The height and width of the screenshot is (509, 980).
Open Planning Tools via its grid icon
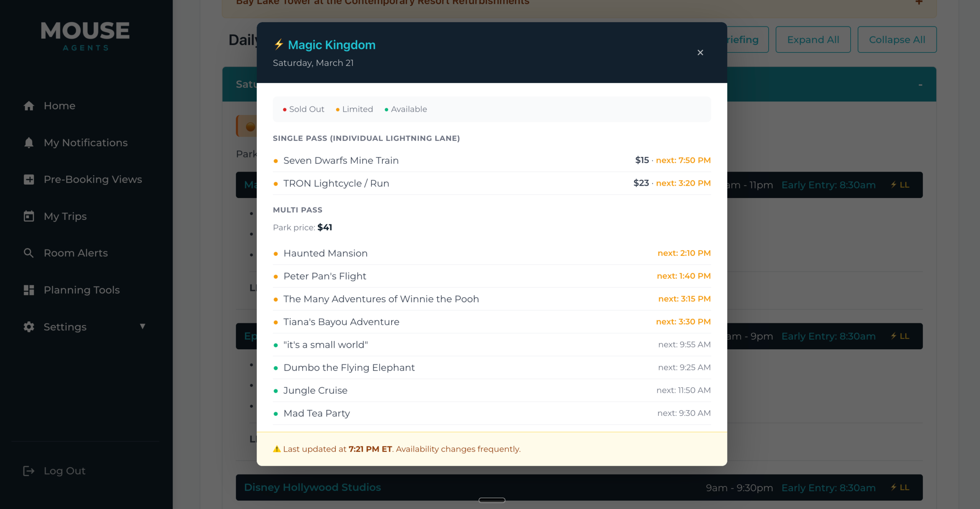pyautogui.click(x=29, y=290)
